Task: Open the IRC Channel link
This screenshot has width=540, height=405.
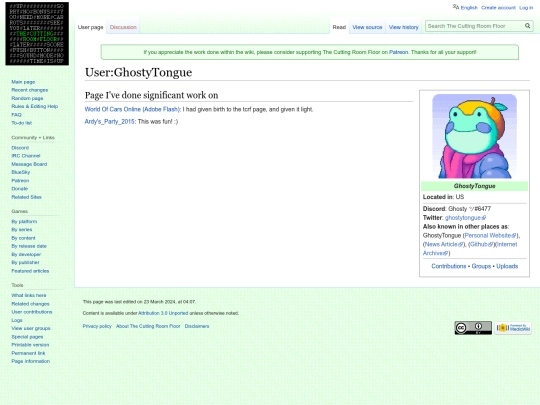Action: click(x=26, y=156)
